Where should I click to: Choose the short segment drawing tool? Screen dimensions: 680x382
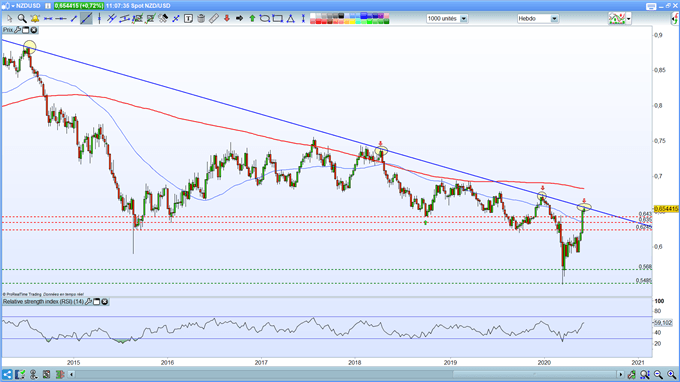point(74,19)
